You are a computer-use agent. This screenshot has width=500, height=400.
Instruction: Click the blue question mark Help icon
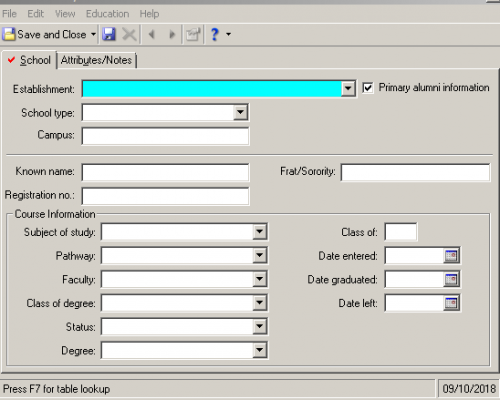click(215, 34)
